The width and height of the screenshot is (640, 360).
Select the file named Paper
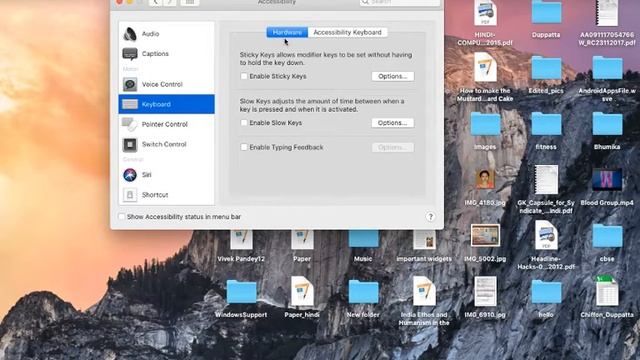tap(302, 240)
